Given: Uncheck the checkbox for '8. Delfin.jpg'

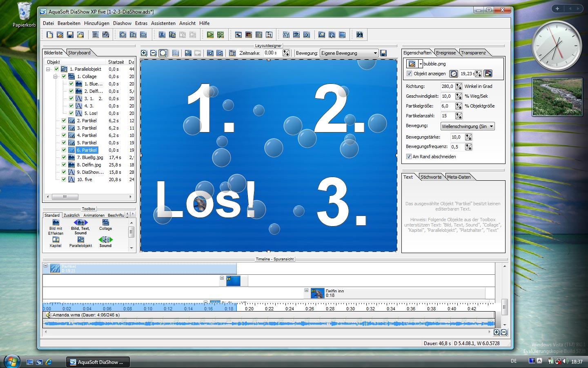Looking at the screenshot, I should point(64,165).
